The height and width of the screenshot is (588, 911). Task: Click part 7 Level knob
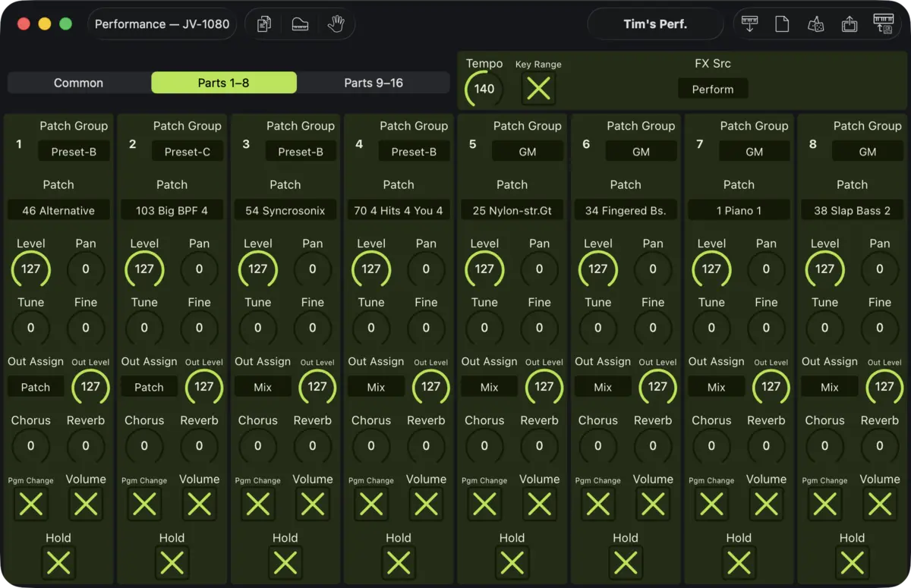[x=711, y=269]
